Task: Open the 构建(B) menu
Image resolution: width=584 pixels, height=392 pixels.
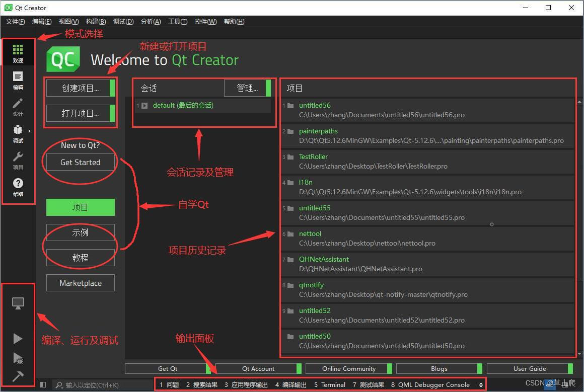Action: [96, 22]
